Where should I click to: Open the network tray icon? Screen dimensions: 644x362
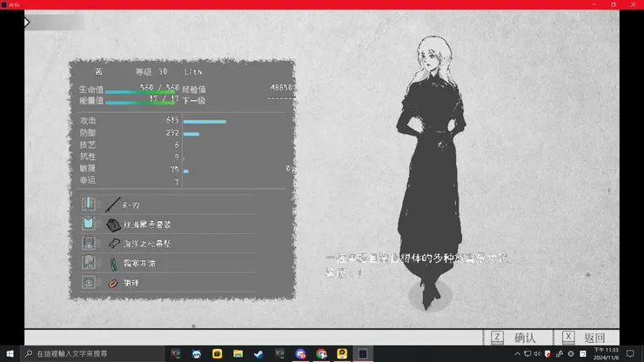pyautogui.click(x=527, y=353)
